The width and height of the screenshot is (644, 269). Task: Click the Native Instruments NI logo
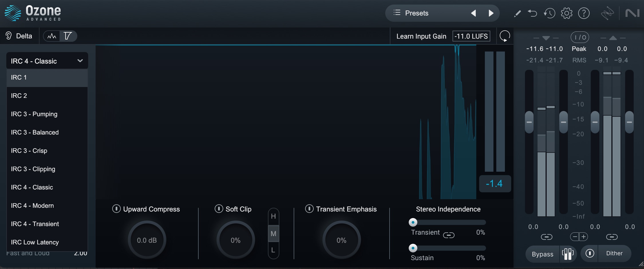(632, 13)
